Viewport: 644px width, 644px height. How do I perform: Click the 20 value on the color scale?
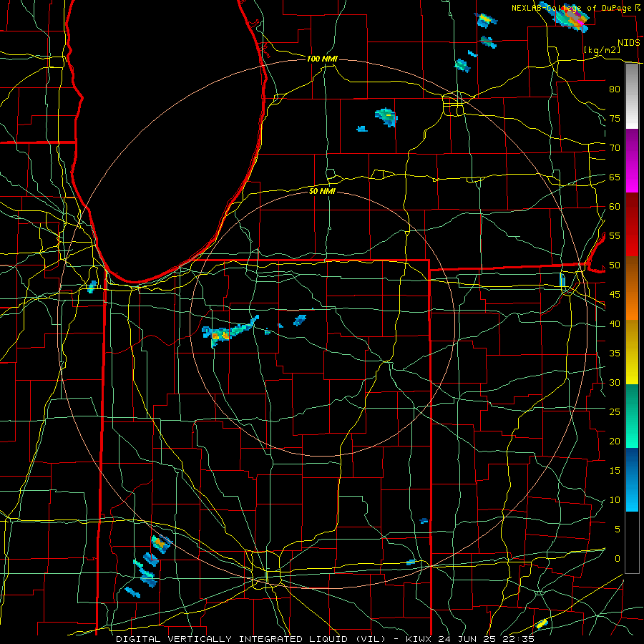click(x=615, y=441)
